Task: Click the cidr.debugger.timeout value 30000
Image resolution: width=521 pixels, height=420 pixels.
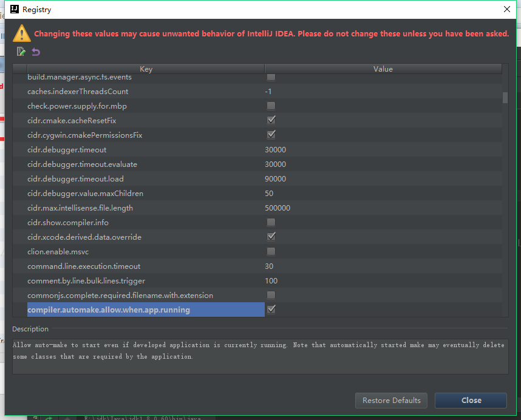Action: (276, 150)
